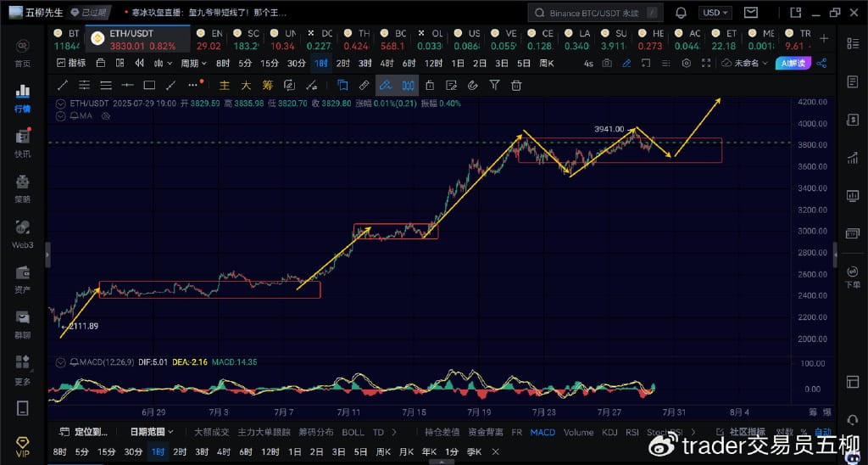Image resolution: width=868 pixels, height=465 pixels.
Task: Open 快讯 news flash in sidebar
Action: pyautogui.click(x=23, y=143)
